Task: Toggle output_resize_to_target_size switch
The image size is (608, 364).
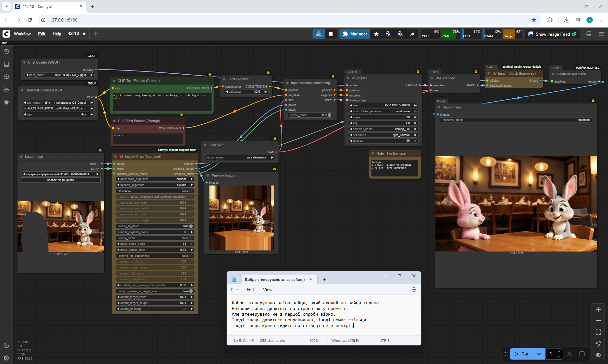Action: [x=191, y=291]
